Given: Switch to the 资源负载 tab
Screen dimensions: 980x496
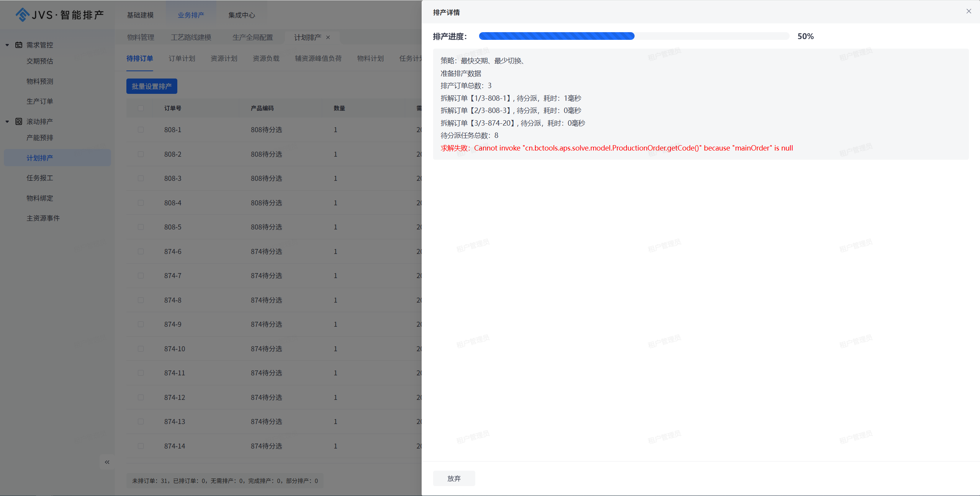Looking at the screenshot, I should tap(266, 59).
